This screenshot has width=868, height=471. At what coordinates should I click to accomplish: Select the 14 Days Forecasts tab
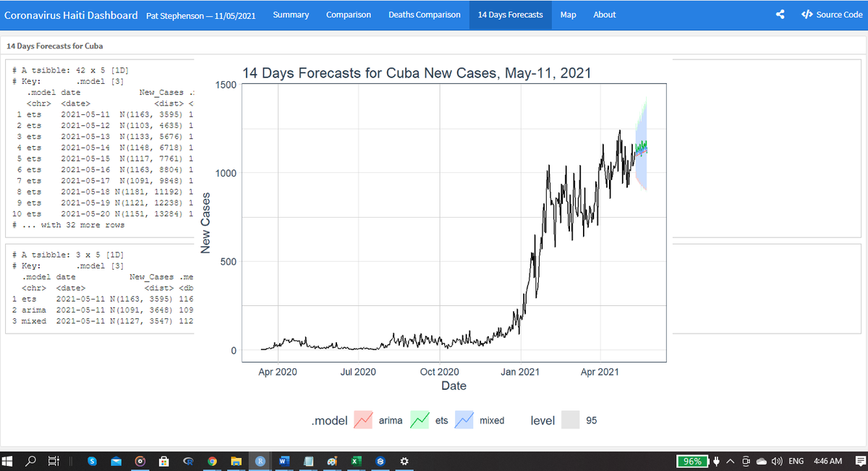tap(511, 14)
